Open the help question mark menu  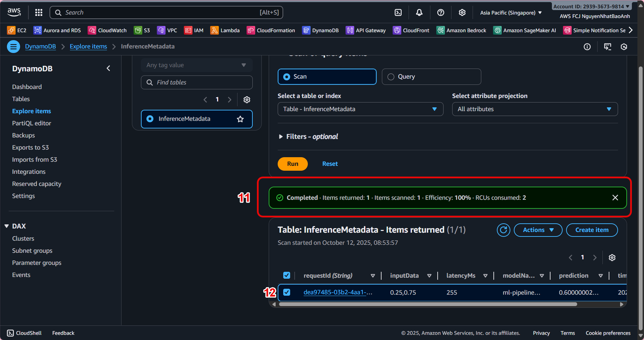(441, 12)
